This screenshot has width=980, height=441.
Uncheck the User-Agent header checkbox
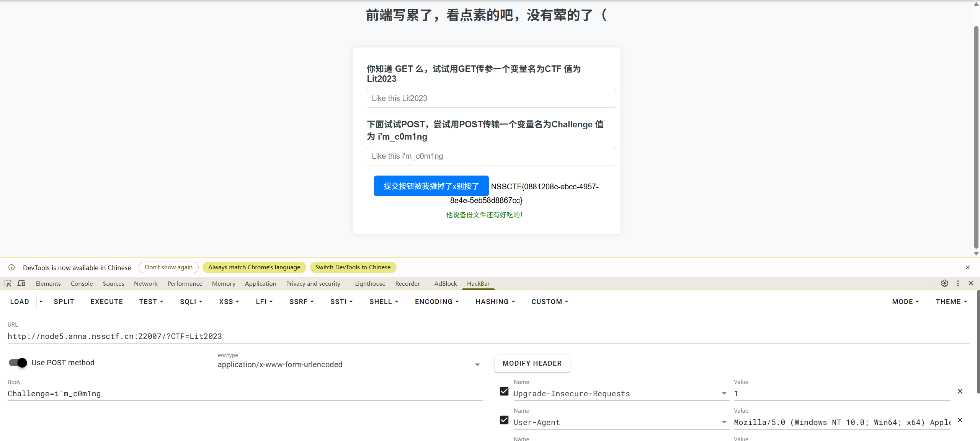pos(504,420)
